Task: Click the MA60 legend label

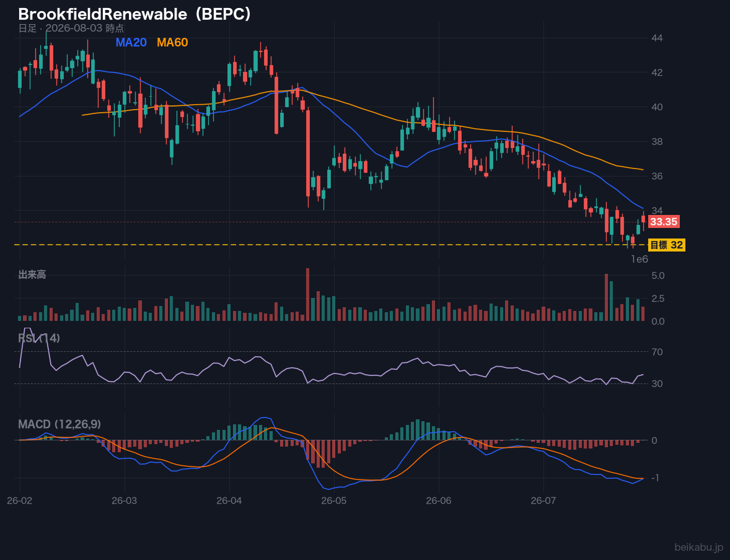Action: (x=172, y=42)
